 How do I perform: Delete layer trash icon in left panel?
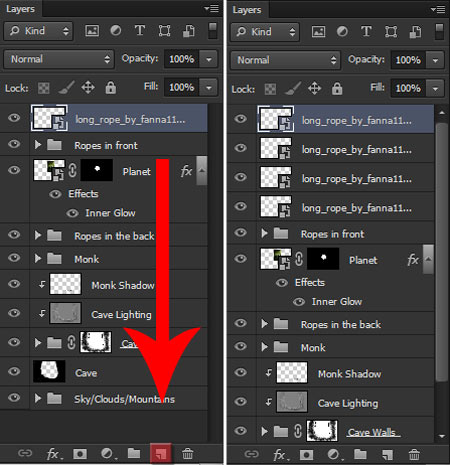click(x=187, y=454)
